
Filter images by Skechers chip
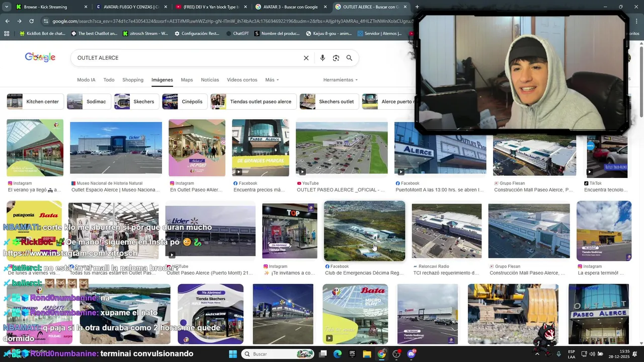(136, 102)
